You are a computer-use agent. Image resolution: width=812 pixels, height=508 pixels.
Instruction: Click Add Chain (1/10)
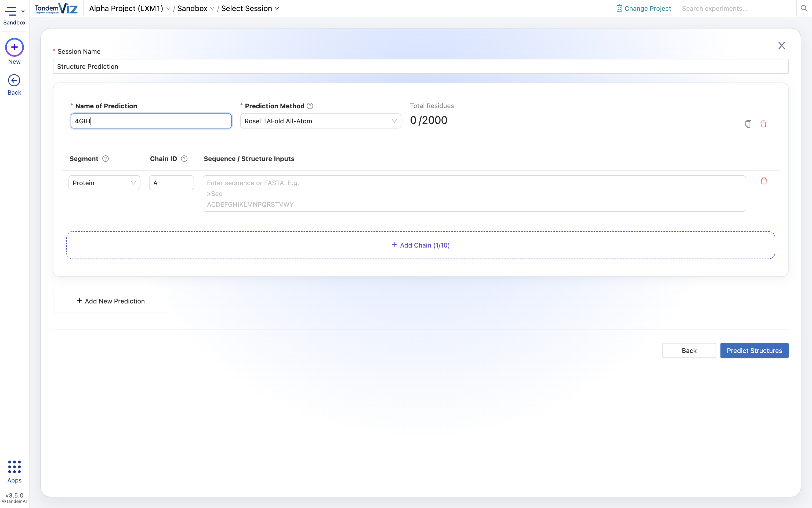click(x=421, y=245)
